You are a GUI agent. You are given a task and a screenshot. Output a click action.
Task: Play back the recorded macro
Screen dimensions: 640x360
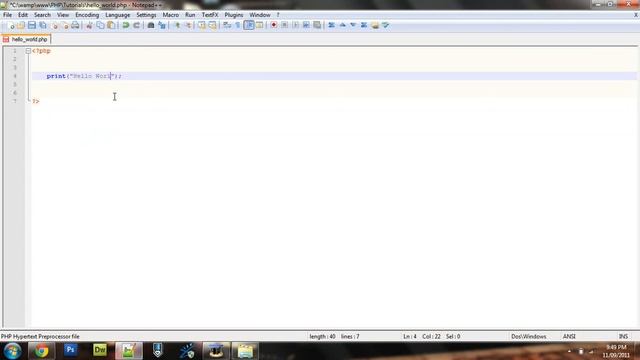click(295, 25)
